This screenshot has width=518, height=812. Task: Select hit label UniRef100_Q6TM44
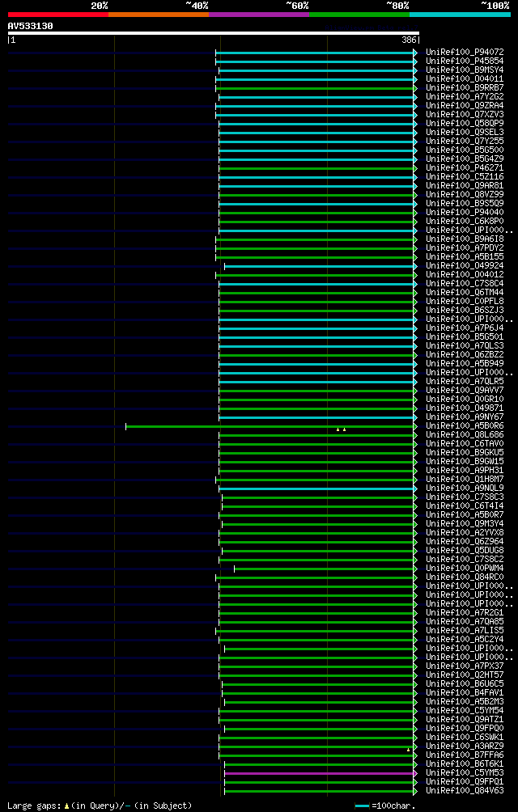click(x=465, y=293)
